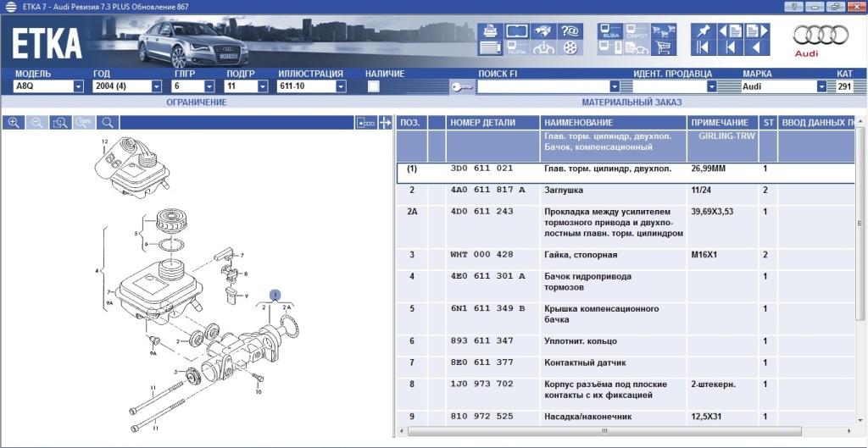Click the print icon in the toolbar
868x448 pixels.
490,32
